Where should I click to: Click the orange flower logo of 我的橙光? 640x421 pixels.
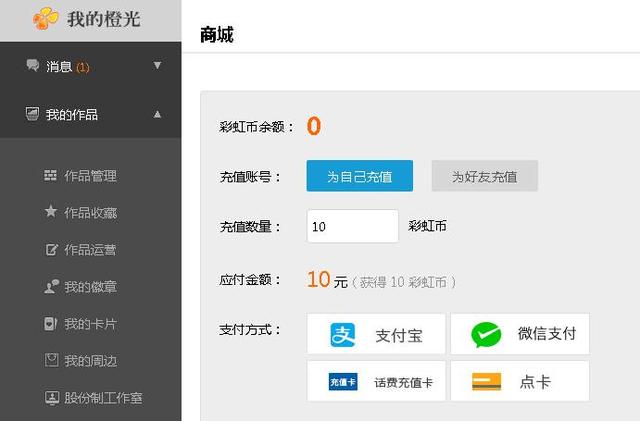click(x=45, y=18)
